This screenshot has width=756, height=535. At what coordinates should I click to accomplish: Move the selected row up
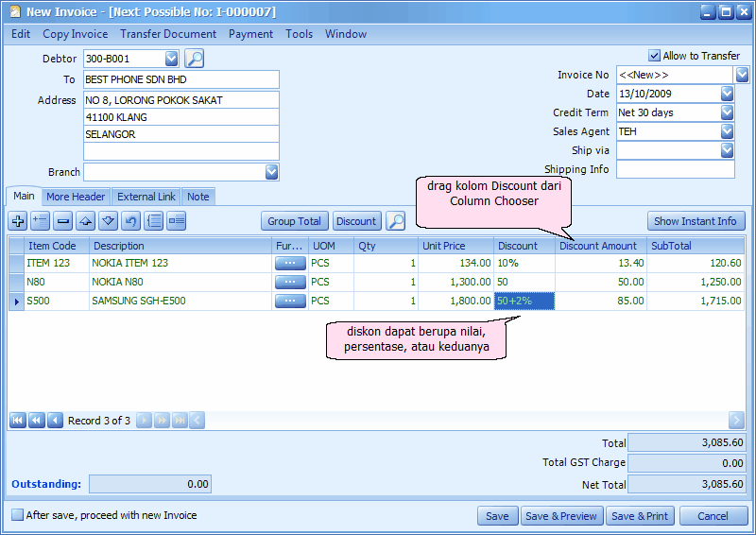tap(86, 221)
